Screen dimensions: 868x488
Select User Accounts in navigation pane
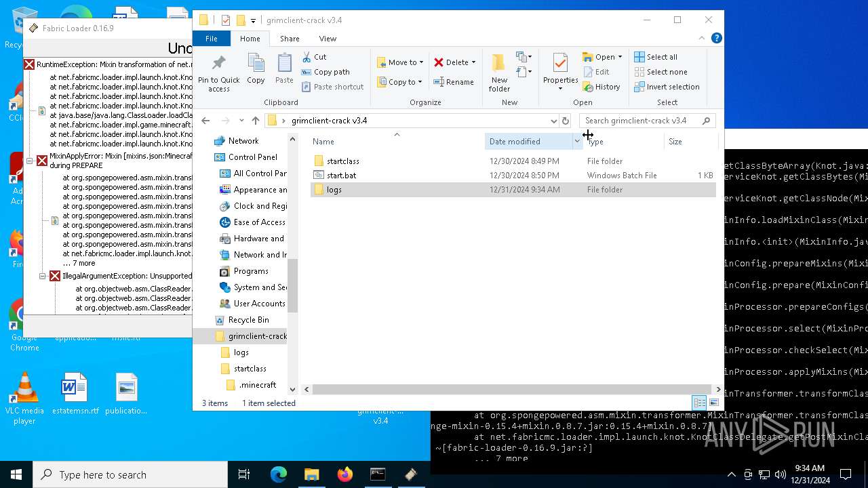click(x=259, y=304)
